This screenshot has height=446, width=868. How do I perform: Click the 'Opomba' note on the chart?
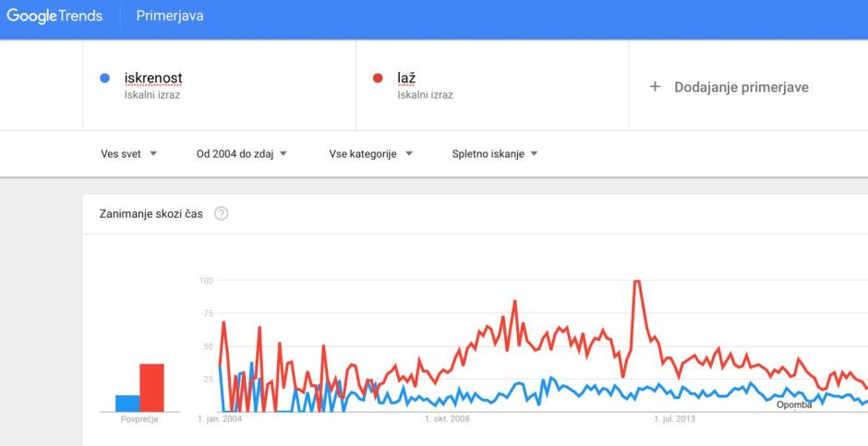[x=794, y=404]
